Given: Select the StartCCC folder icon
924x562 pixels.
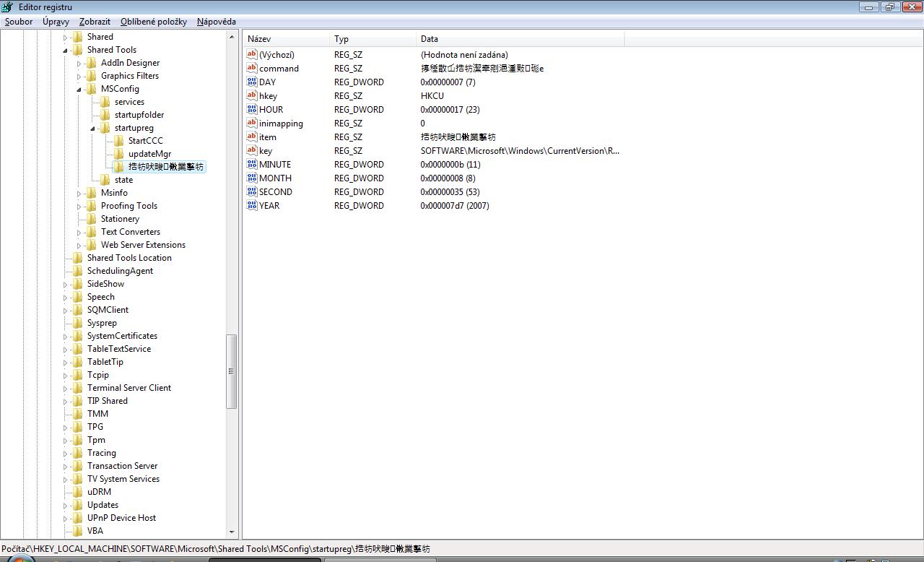Looking at the screenshot, I should 119,141.
